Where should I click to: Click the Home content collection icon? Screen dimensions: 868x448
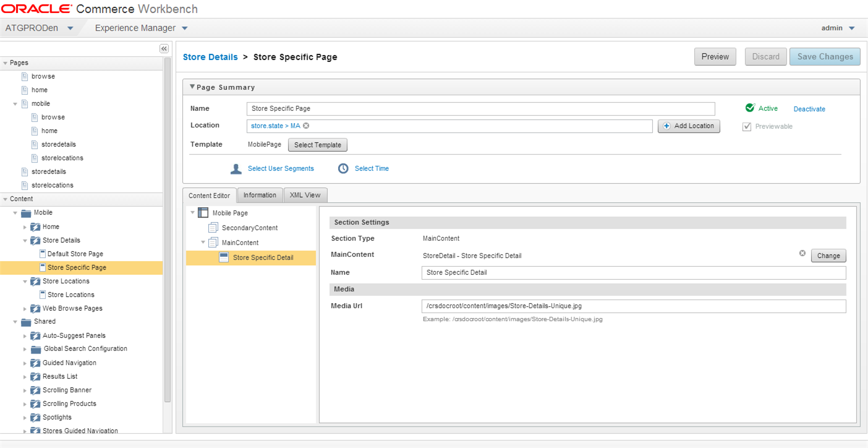click(x=35, y=227)
